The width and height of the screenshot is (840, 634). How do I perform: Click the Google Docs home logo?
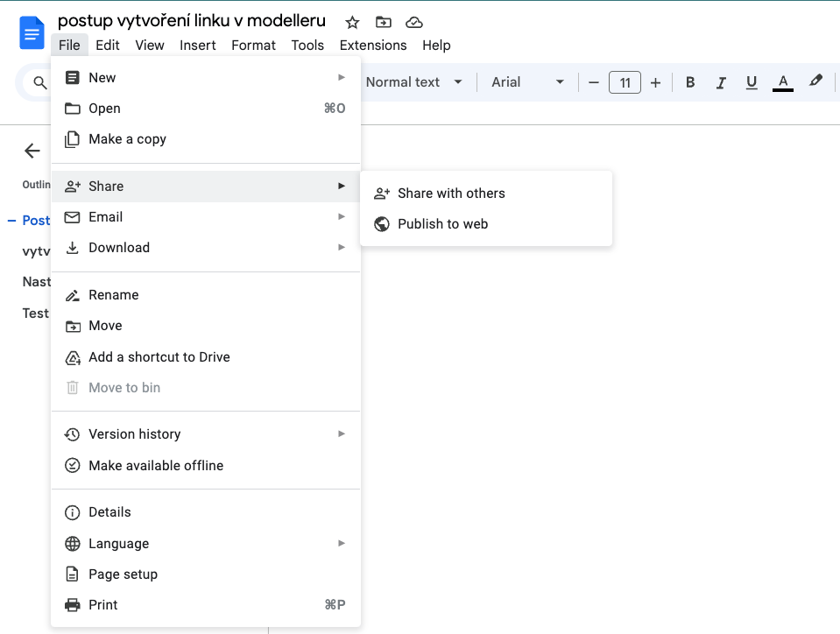32,33
